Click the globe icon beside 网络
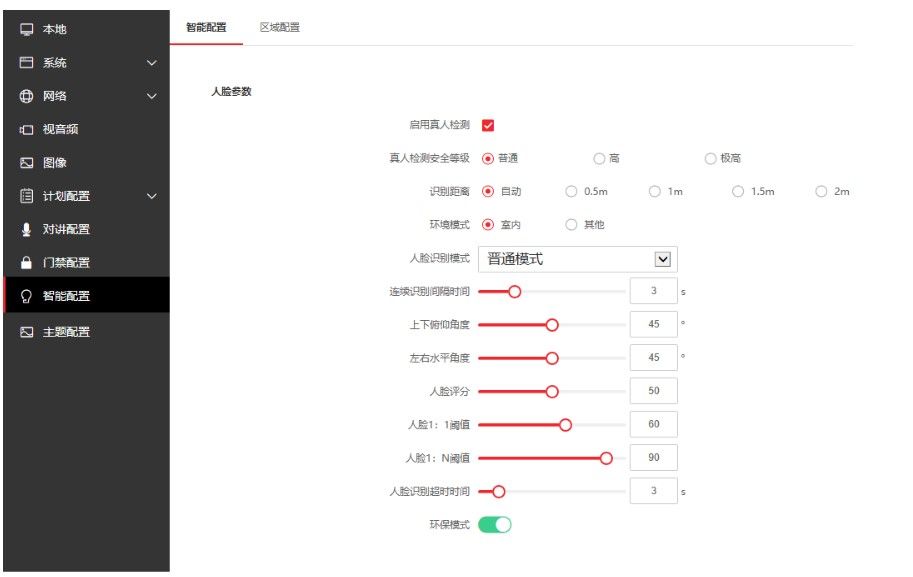This screenshot has height=577, width=913. click(26, 96)
